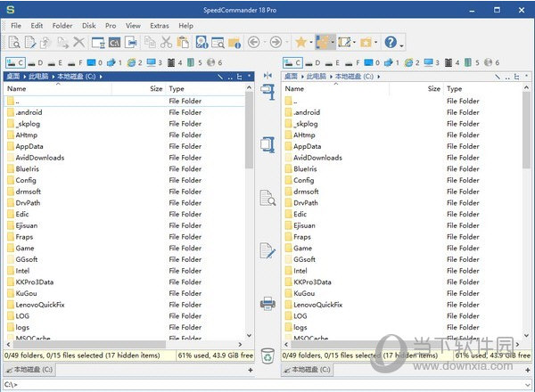Click the copy files icon in middle strip

coord(267,92)
